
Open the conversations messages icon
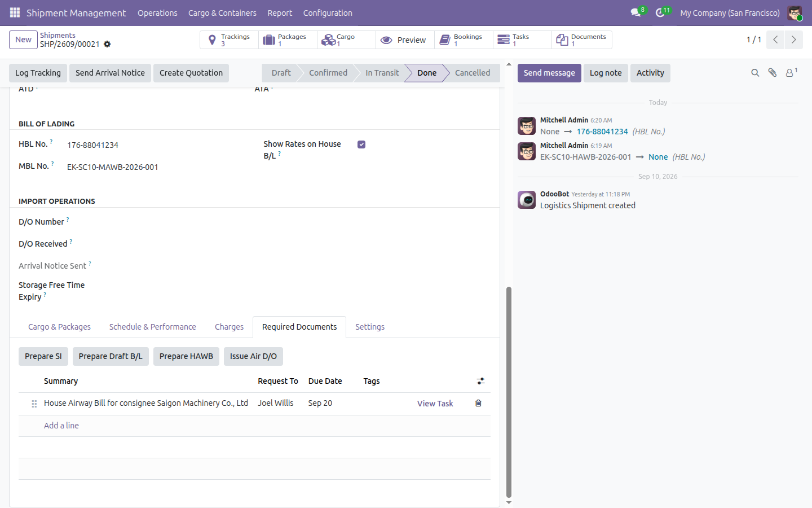tap(636, 12)
